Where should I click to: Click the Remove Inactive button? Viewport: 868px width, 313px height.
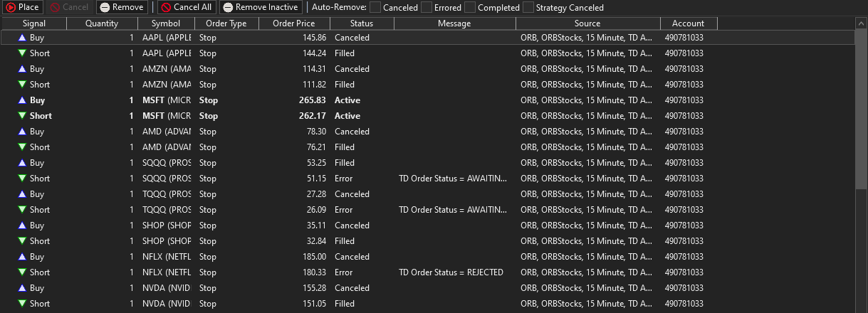(x=261, y=7)
